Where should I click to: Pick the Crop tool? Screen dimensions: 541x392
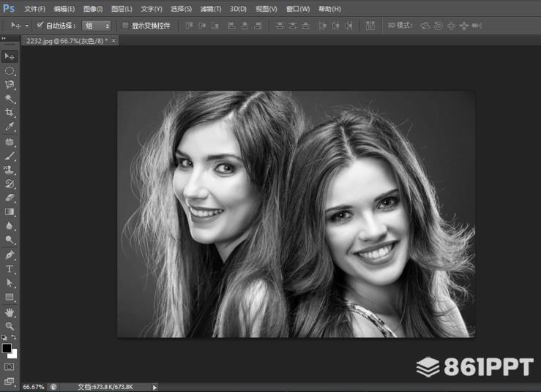[10, 113]
